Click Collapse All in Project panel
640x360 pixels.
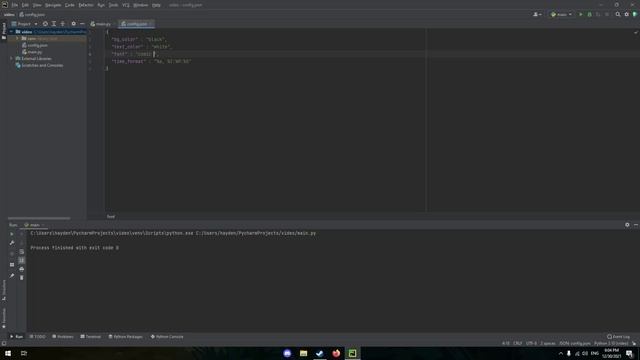click(62, 24)
